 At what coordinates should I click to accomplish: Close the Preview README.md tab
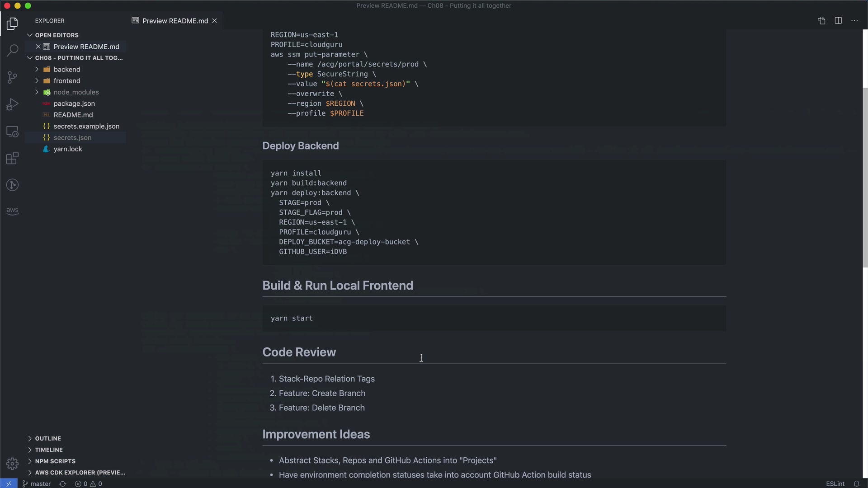[x=215, y=21]
